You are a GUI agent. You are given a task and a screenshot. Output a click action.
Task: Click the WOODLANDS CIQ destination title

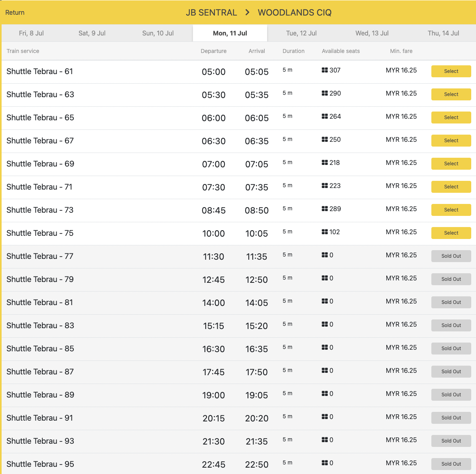(295, 12)
